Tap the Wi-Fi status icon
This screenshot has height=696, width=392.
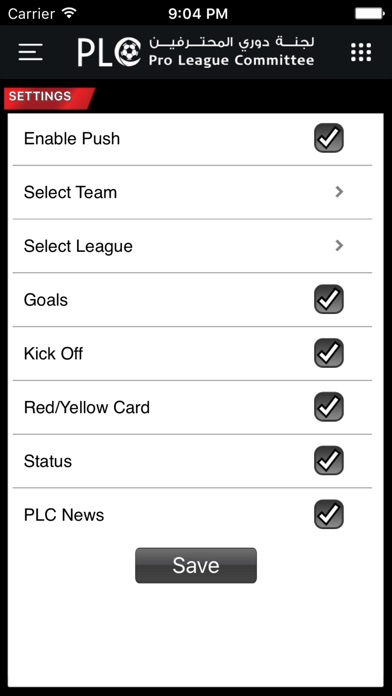pyautogui.click(x=69, y=13)
